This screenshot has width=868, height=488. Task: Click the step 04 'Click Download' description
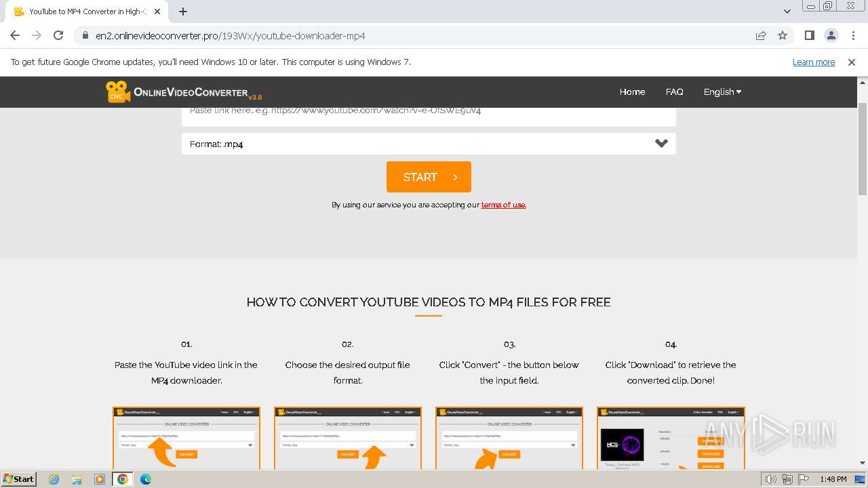click(x=671, y=373)
